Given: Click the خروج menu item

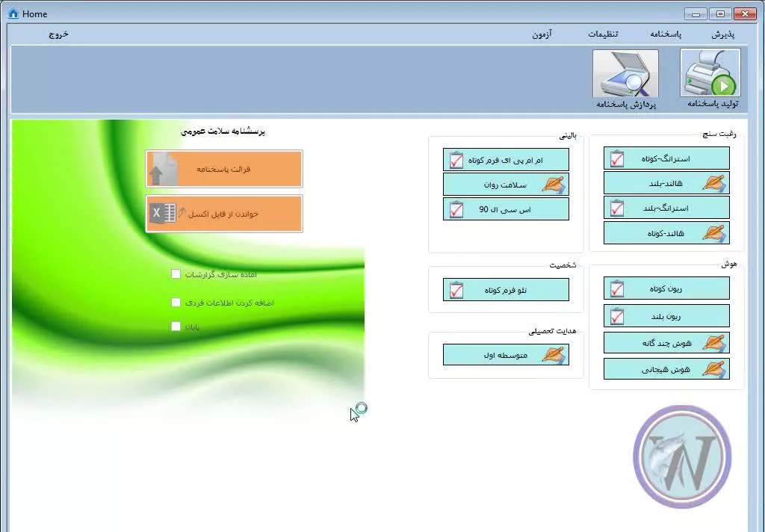Looking at the screenshot, I should click(x=59, y=34).
